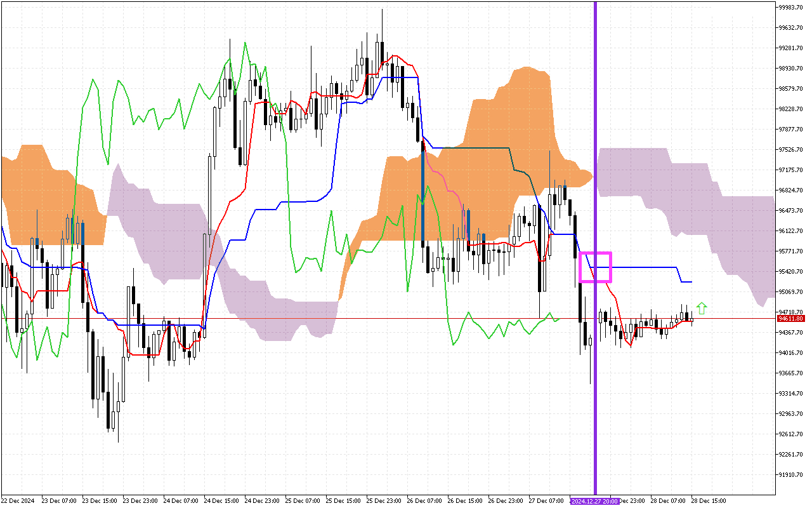Select time axis label 24 Dec 15:00
This screenshot has height=508, width=812.
coord(221,501)
